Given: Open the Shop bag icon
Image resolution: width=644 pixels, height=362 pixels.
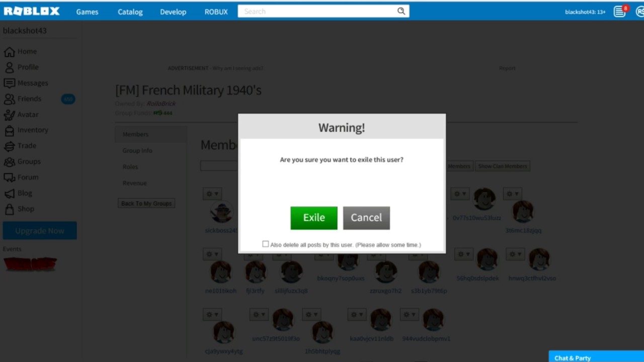Looking at the screenshot, I should [9, 209].
